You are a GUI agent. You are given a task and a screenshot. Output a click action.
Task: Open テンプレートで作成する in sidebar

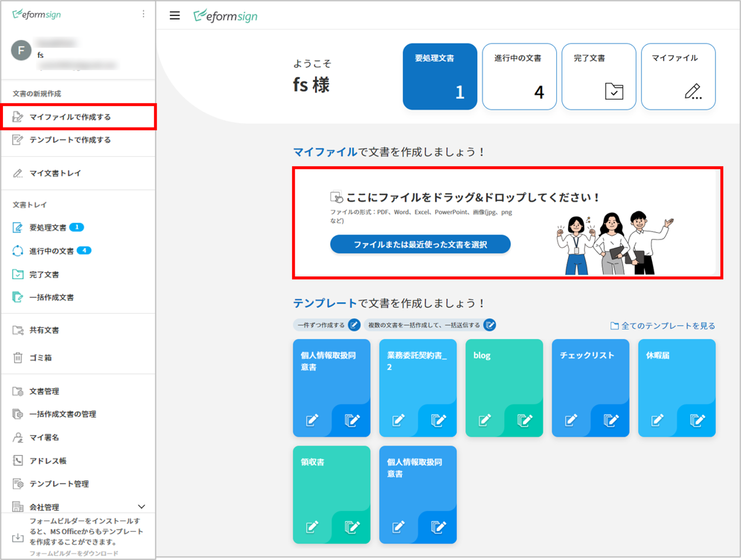tap(70, 140)
